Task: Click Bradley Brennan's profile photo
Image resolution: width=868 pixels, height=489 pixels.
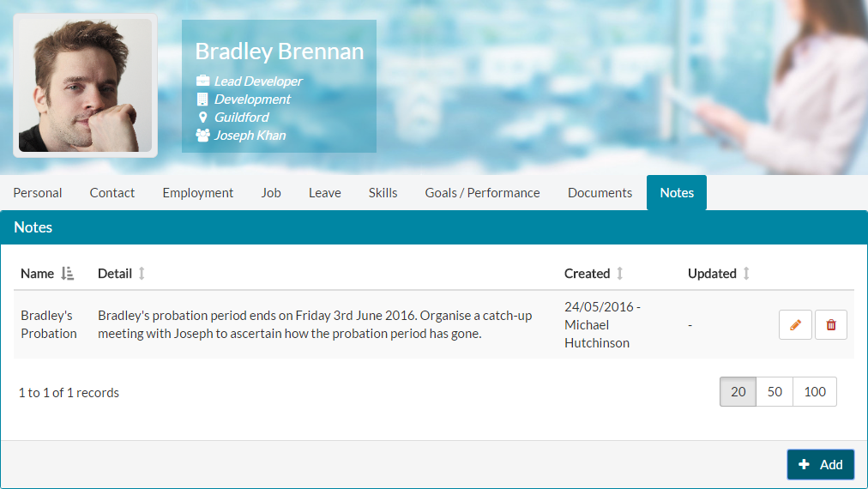Action: (x=85, y=85)
